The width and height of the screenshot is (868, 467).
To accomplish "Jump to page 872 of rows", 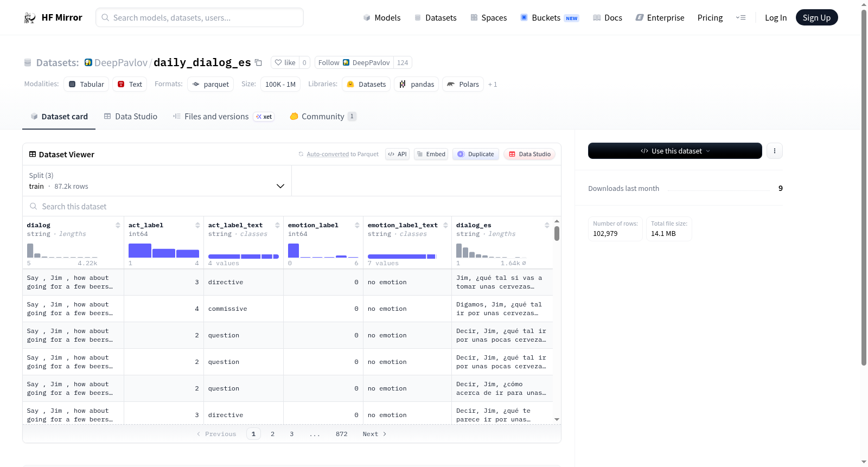I will 342,434.
